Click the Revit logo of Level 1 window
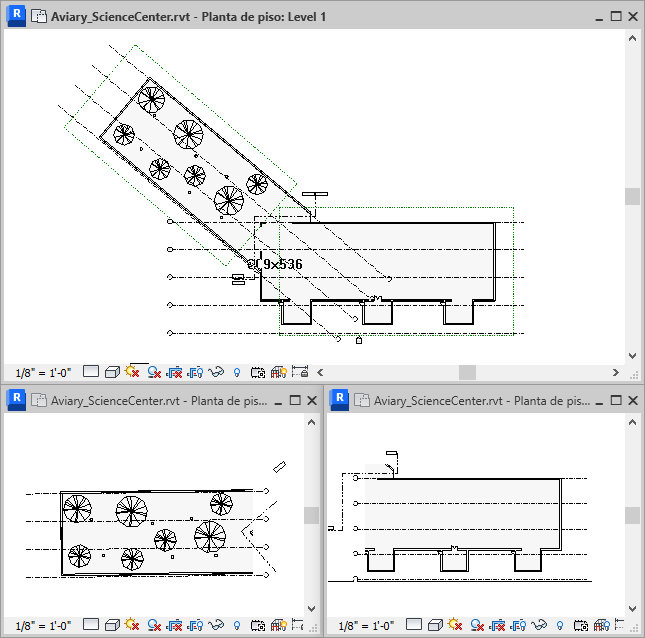Viewport: 645px width, 638px height. 16,16
